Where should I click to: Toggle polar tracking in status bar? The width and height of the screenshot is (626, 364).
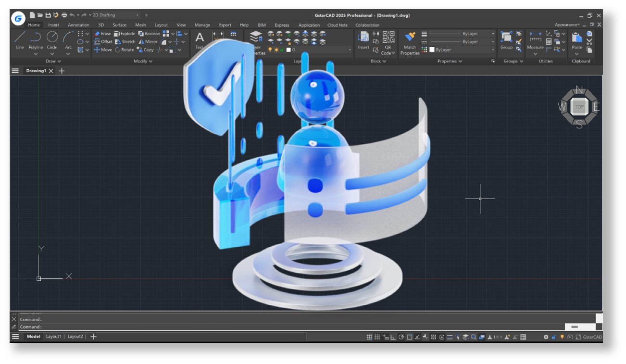[x=401, y=337]
